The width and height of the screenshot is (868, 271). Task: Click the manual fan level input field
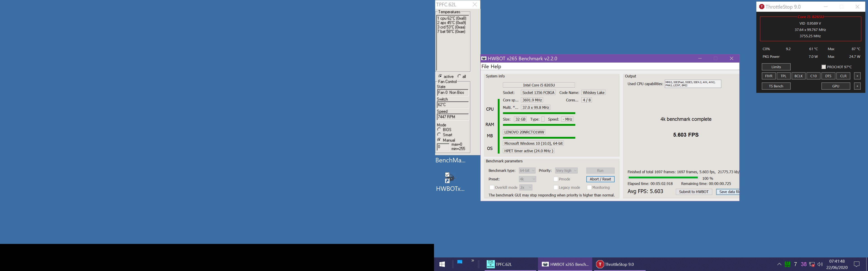point(443,147)
